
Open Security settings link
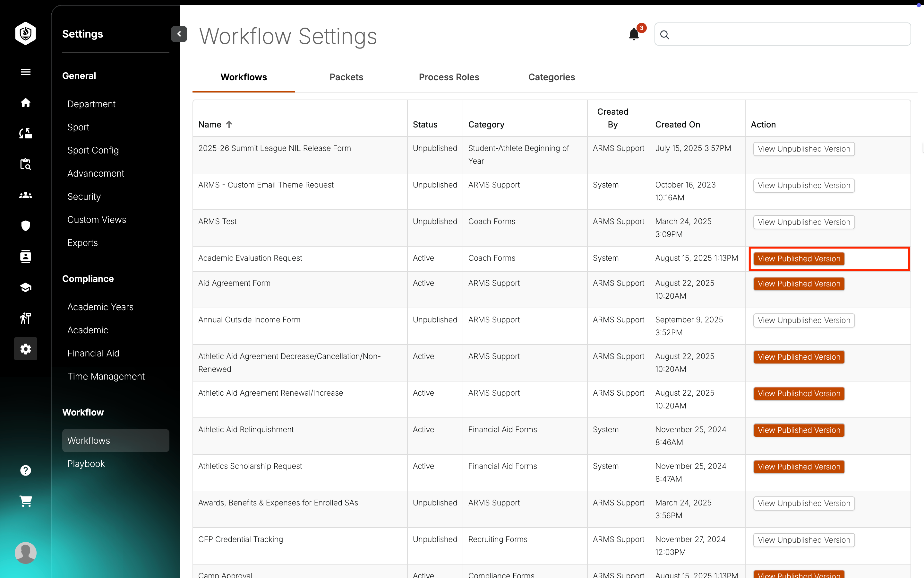(84, 197)
